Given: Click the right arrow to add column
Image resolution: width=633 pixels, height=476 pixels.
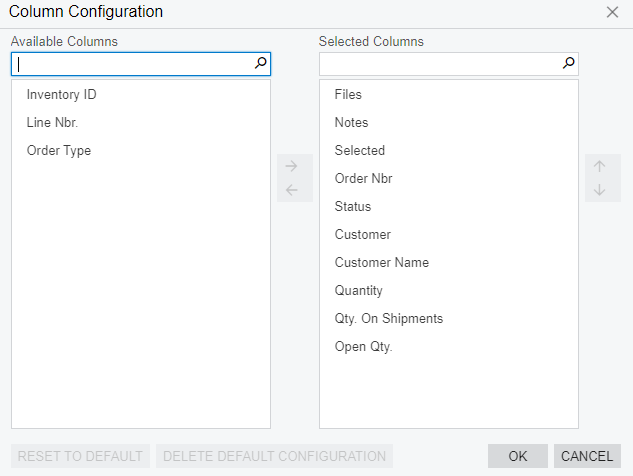Looking at the screenshot, I should pyautogui.click(x=291, y=166).
